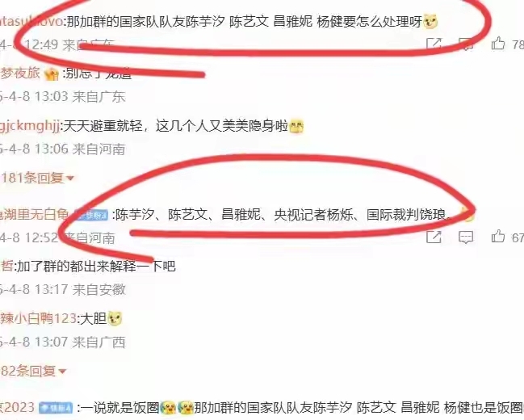This screenshot has width=524, height=420.
Task: Expand the 82条回复 replies
Action: click(x=33, y=371)
